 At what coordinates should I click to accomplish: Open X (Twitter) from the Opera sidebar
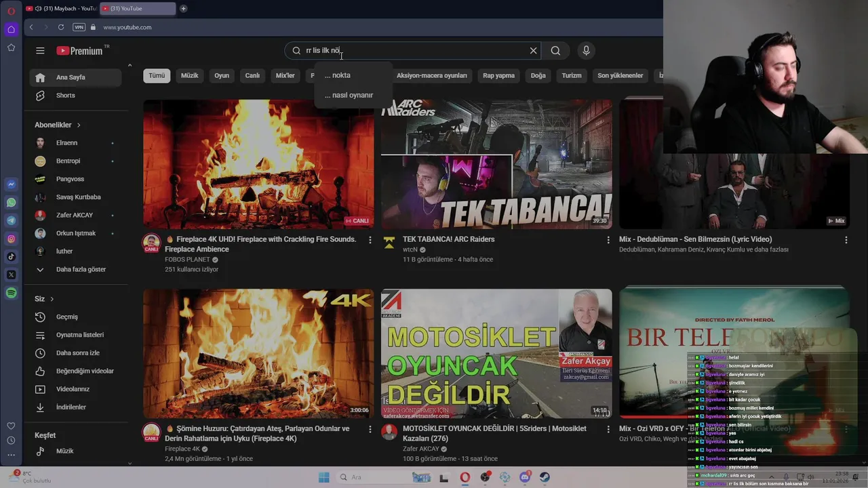pyautogui.click(x=12, y=274)
